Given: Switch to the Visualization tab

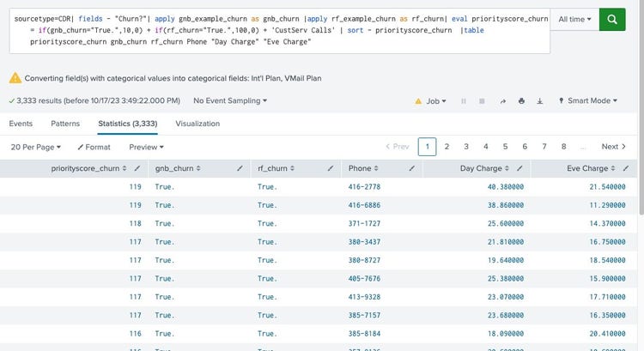Looking at the screenshot, I should 197,124.
